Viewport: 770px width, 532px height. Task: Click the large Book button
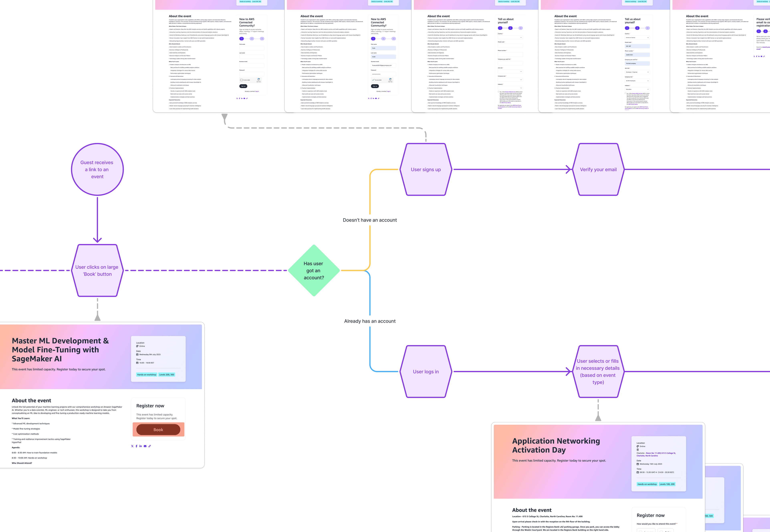coord(158,430)
